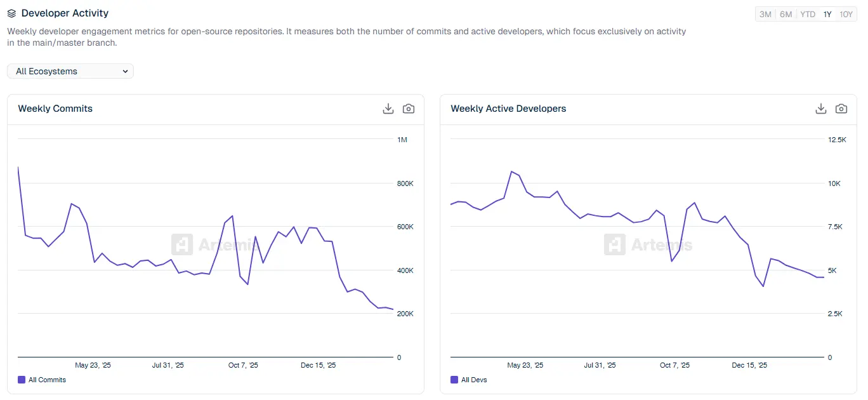Image resolution: width=868 pixels, height=400 pixels.
Task: Select the YTD time range tab
Action: 807,13
